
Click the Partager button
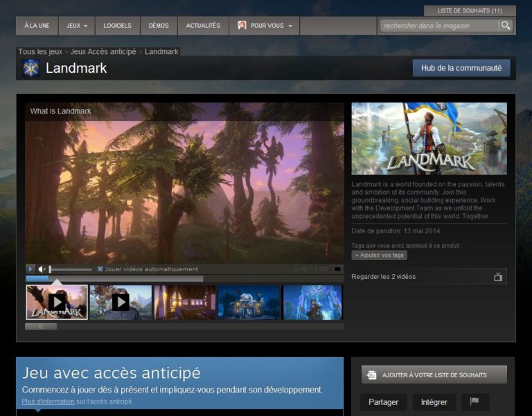[383, 402]
